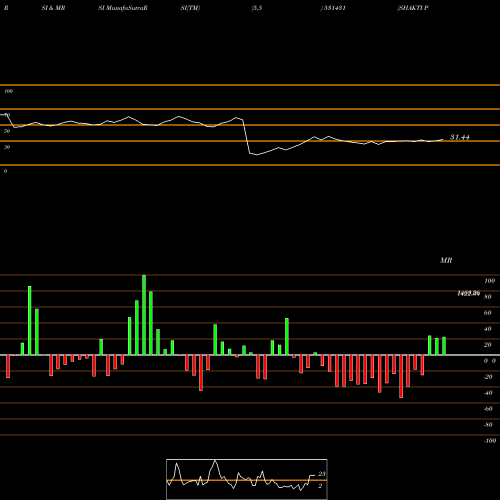
Task: Click the RSI current value 31.44
Action: 460,137
